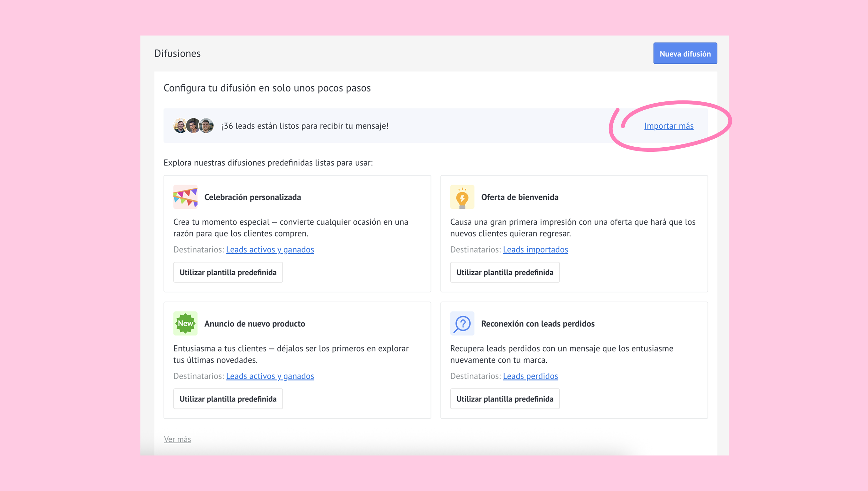Viewport: 868px width, 491px height.
Task: Select the Celebración personalizada card title
Action: tap(252, 197)
